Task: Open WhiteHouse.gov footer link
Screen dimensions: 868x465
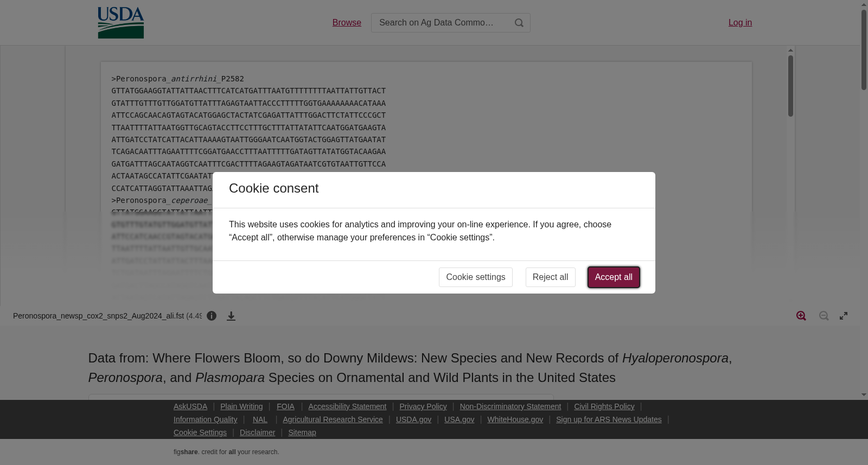Action: pos(515,419)
